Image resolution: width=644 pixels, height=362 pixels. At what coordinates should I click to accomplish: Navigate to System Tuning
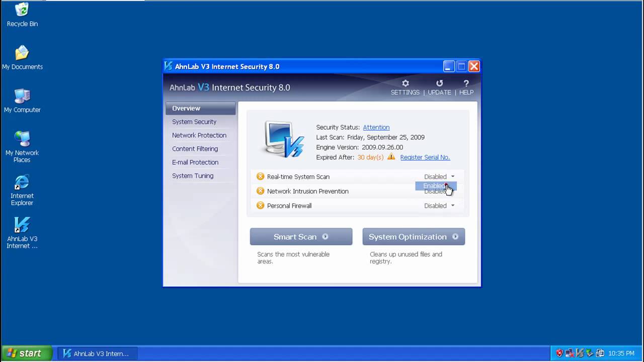tap(193, 176)
